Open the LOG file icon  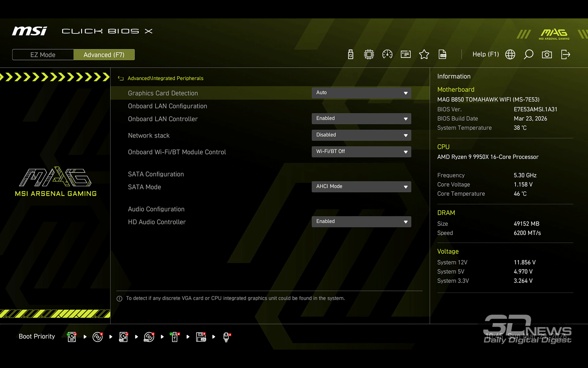point(442,54)
